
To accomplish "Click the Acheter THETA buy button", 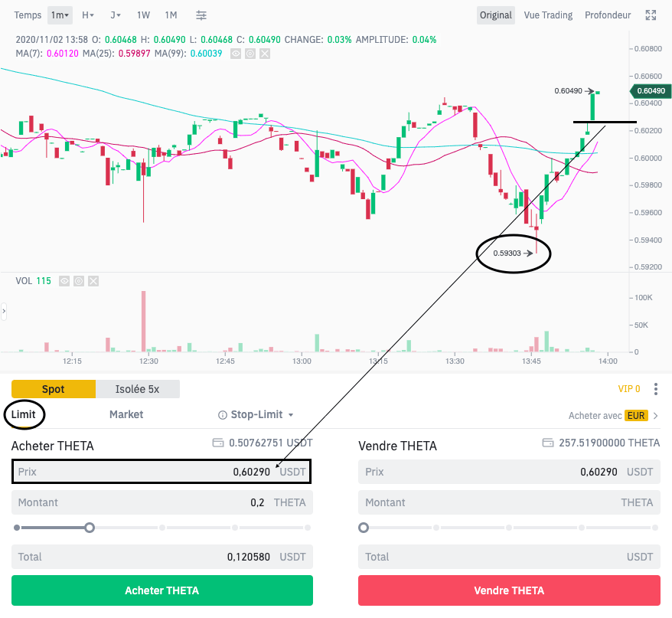I will tap(161, 590).
